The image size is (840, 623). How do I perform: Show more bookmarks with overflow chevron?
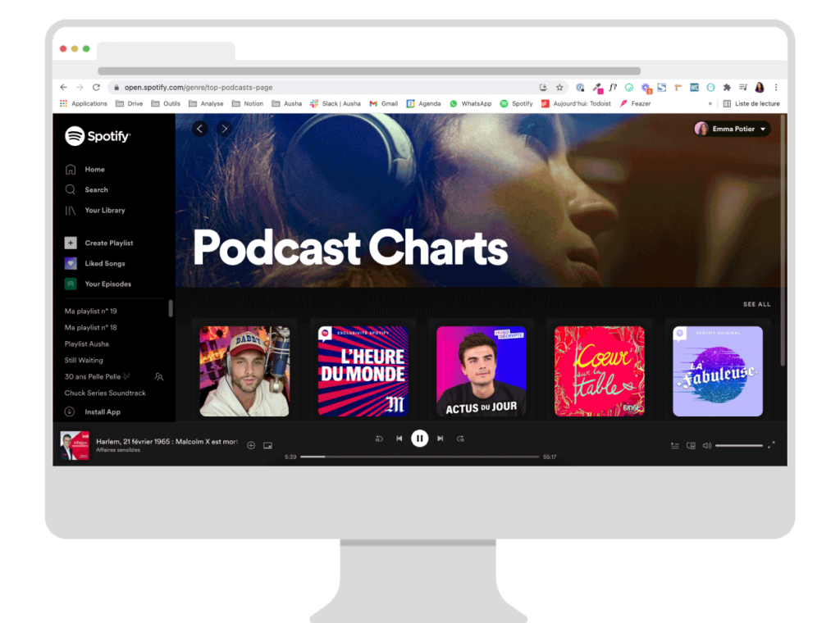[710, 104]
